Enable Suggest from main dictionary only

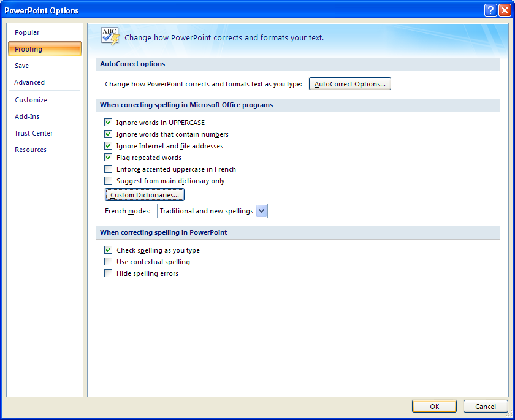click(x=108, y=181)
